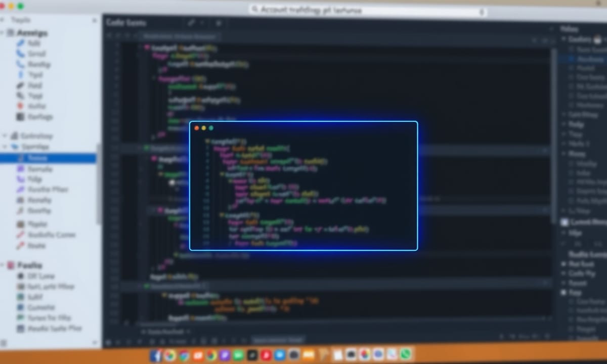Viewport: 607px width, 364px height.
Task: Click the highlighted button in the bottom status bar
Action: [278, 340]
